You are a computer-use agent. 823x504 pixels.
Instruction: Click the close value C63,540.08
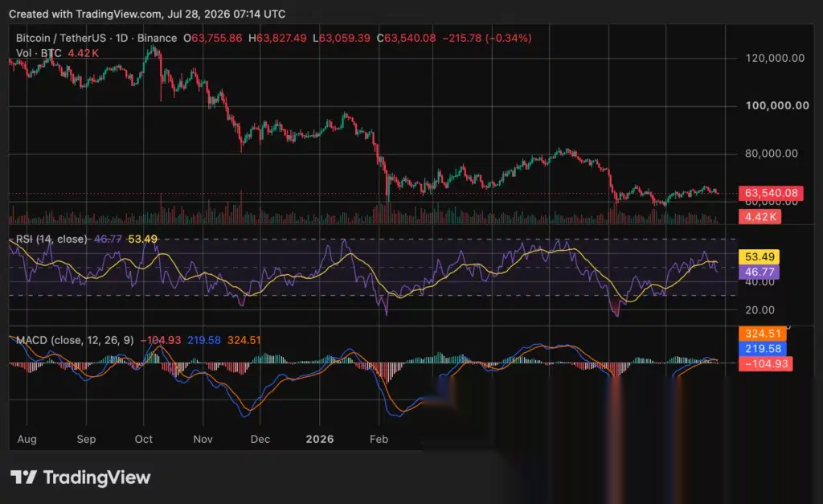click(406, 38)
